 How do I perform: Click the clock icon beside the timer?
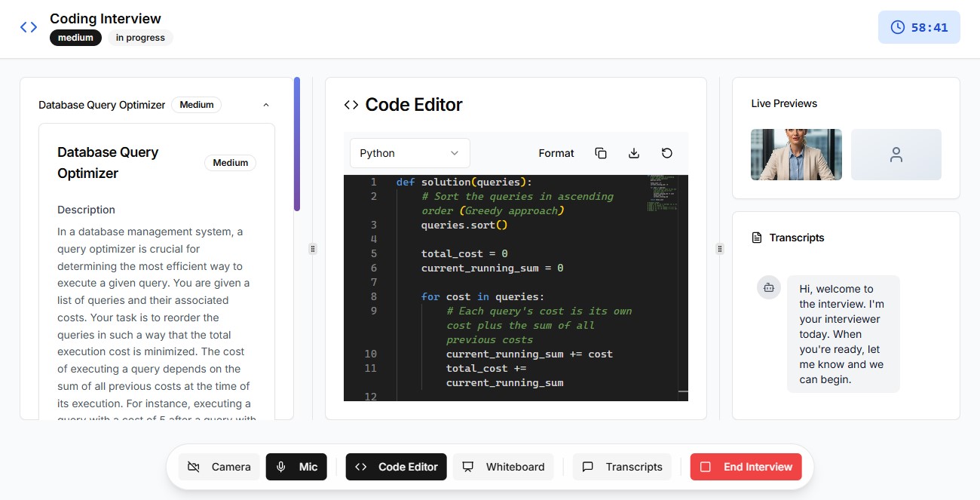point(896,26)
